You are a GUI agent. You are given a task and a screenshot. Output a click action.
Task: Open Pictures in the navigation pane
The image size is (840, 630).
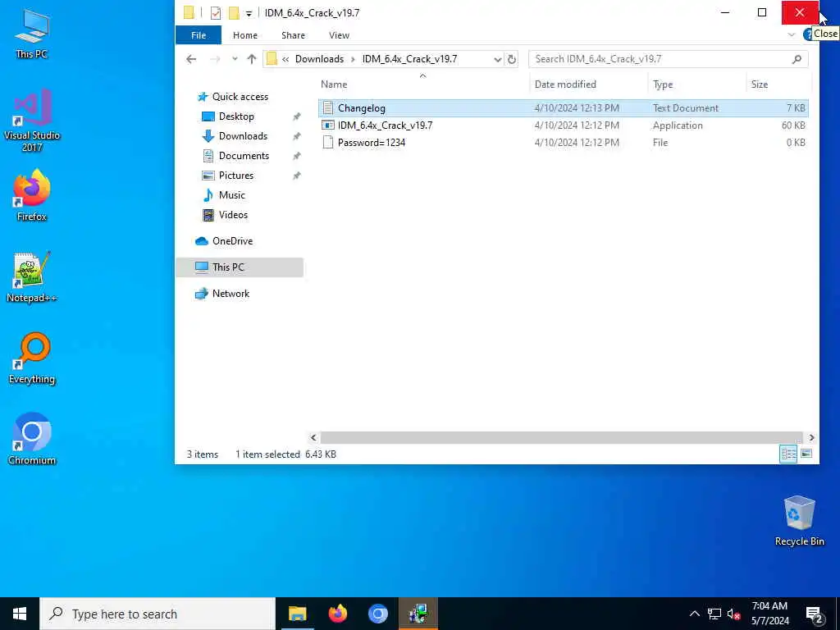[x=235, y=176]
